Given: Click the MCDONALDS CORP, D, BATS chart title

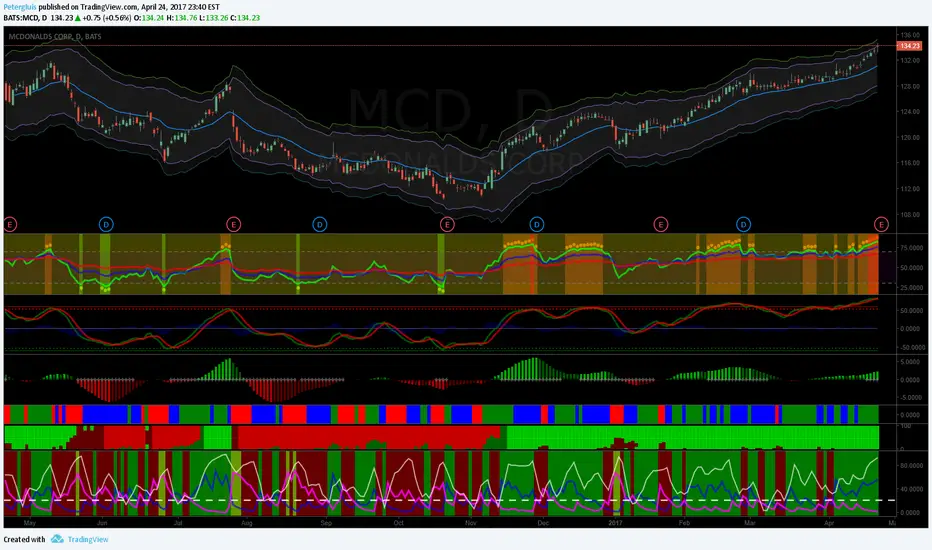Looking at the screenshot, I should pos(55,36).
